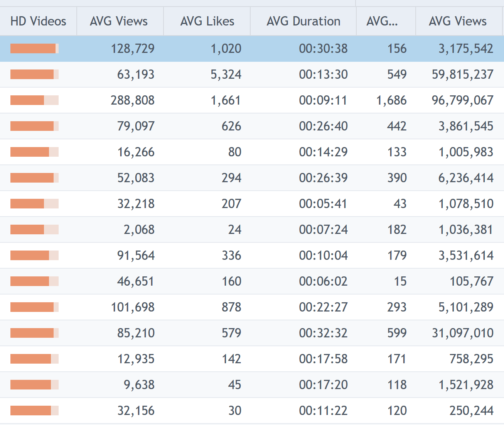Select the 878 likes cell

(x=231, y=307)
